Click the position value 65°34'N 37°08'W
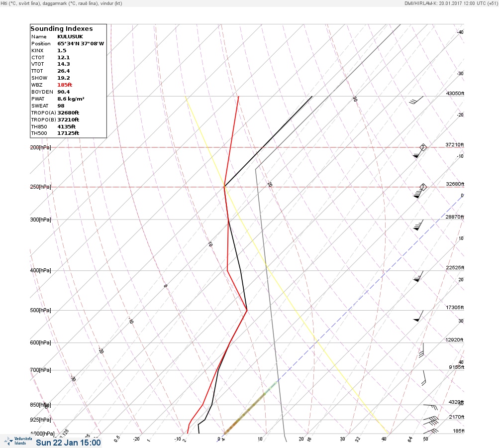 pyautogui.click(x=81, y=44)
